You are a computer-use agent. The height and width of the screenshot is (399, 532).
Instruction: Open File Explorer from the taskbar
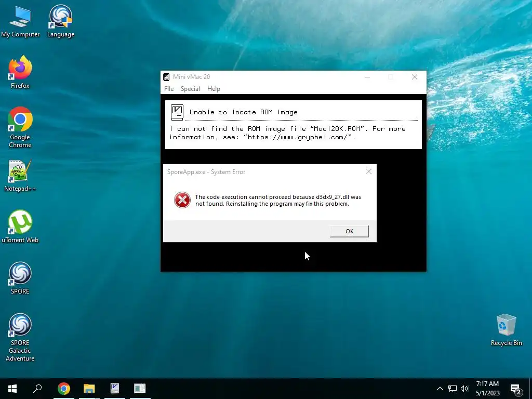(x=89, y=389)
